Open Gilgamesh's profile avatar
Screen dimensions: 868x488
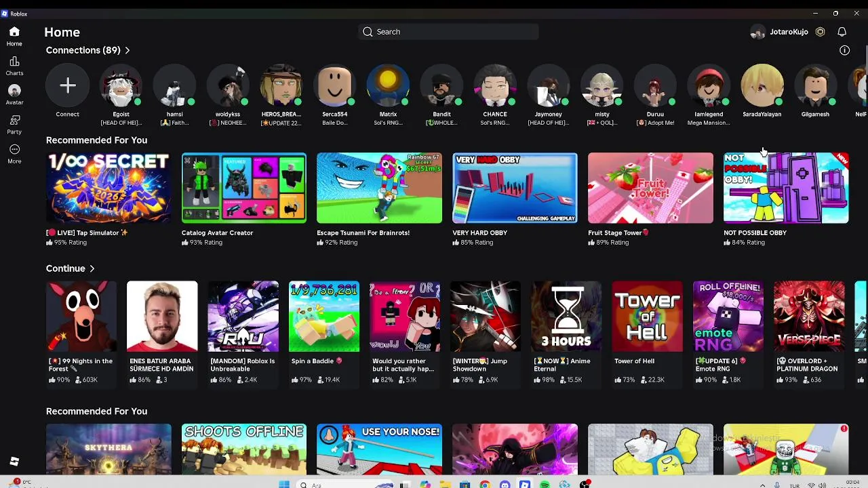(x=815, y=85)
